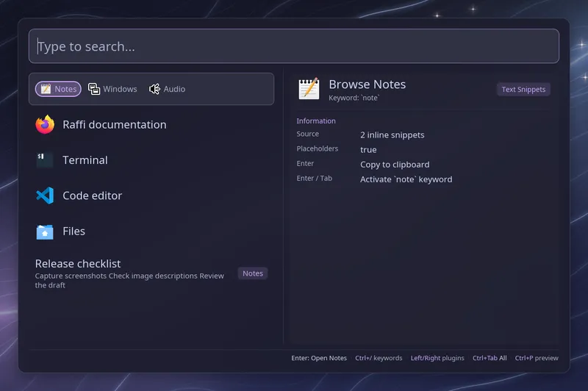Click the Type to search input field
This screenshot has height=391, width=588.
pos(293,46)
